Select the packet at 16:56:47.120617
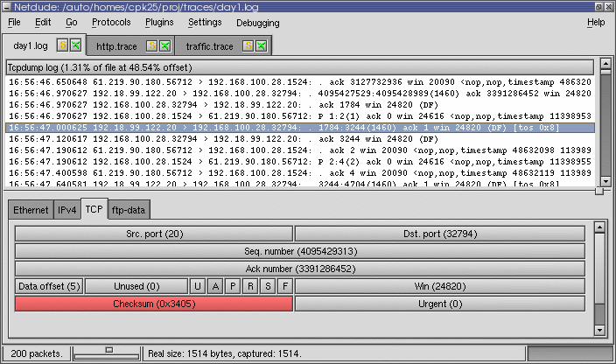 pyautogui.click(x=300, y=139)
